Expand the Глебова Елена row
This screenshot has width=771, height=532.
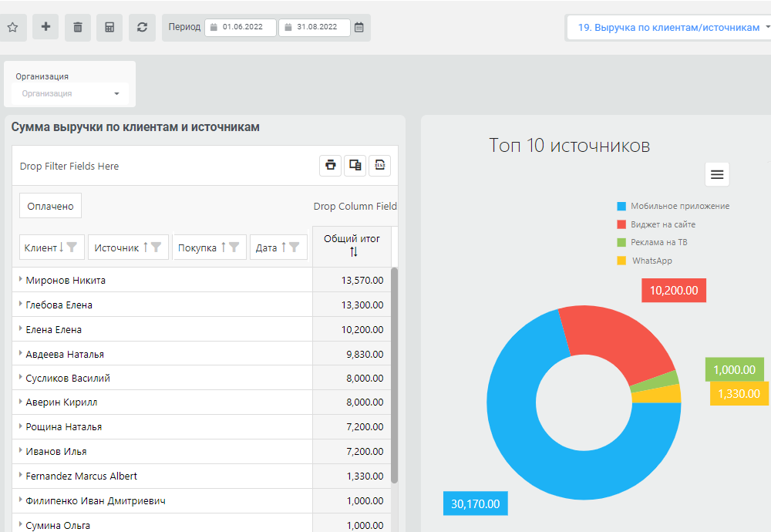pos(20,304)
